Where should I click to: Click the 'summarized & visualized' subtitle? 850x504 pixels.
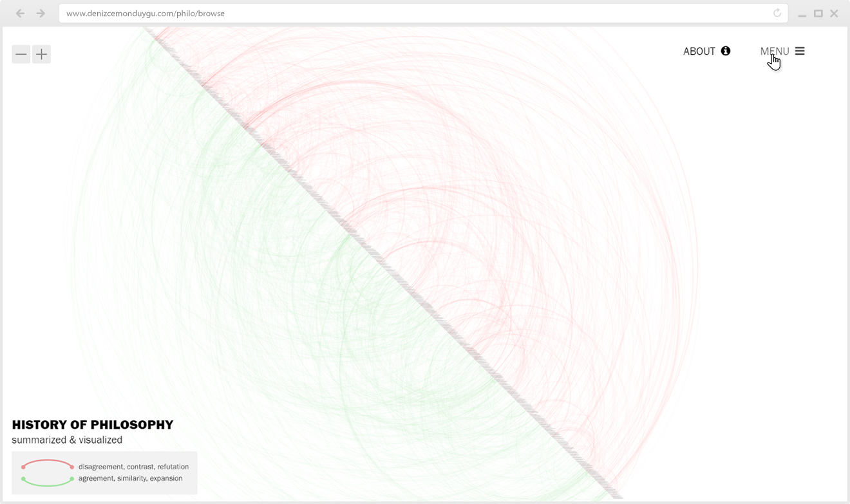[67, 440]
